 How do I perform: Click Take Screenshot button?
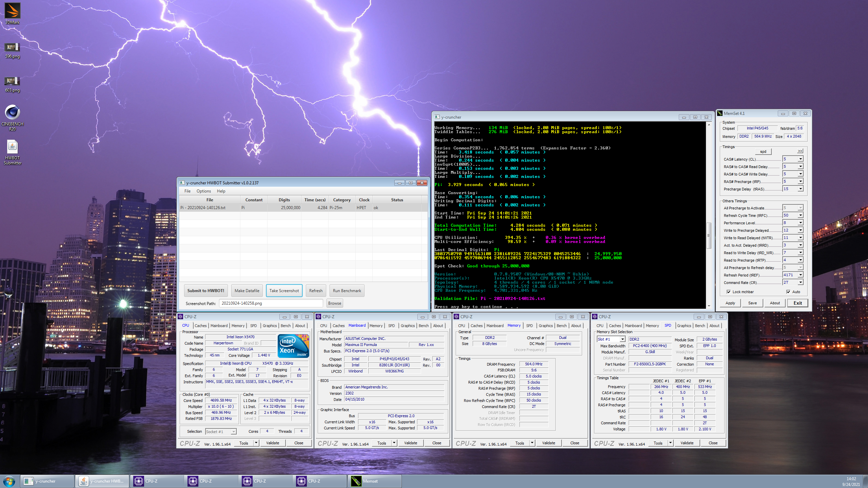(284, 291)
